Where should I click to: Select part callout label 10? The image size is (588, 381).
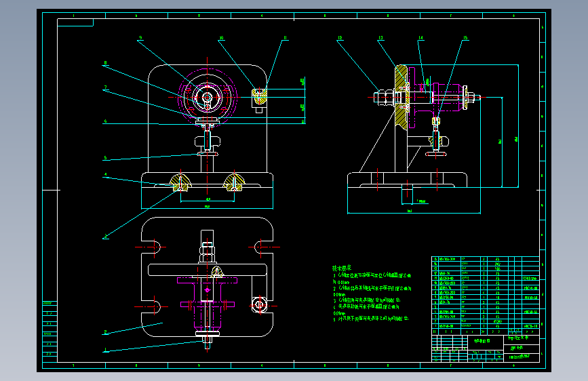click(221, 38)
